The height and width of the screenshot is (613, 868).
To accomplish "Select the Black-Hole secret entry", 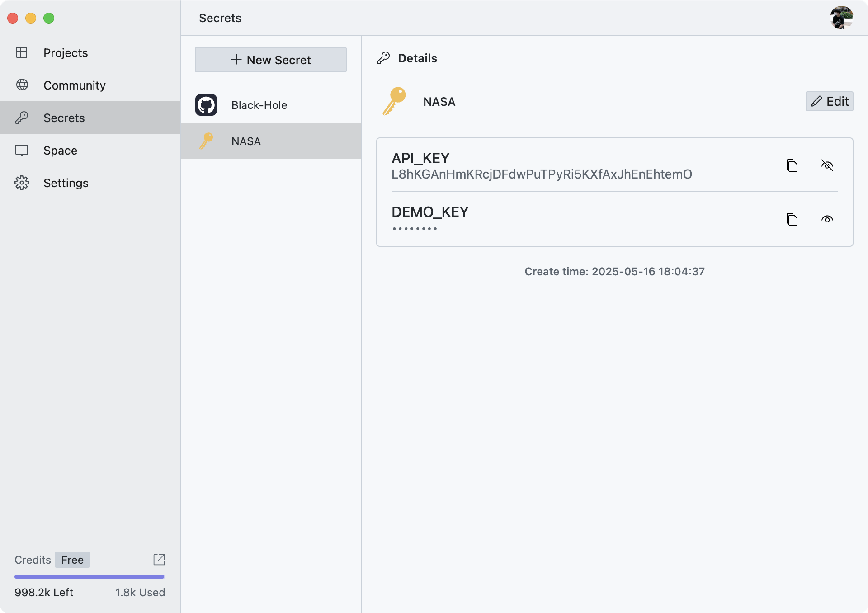I will coord(259,105).
